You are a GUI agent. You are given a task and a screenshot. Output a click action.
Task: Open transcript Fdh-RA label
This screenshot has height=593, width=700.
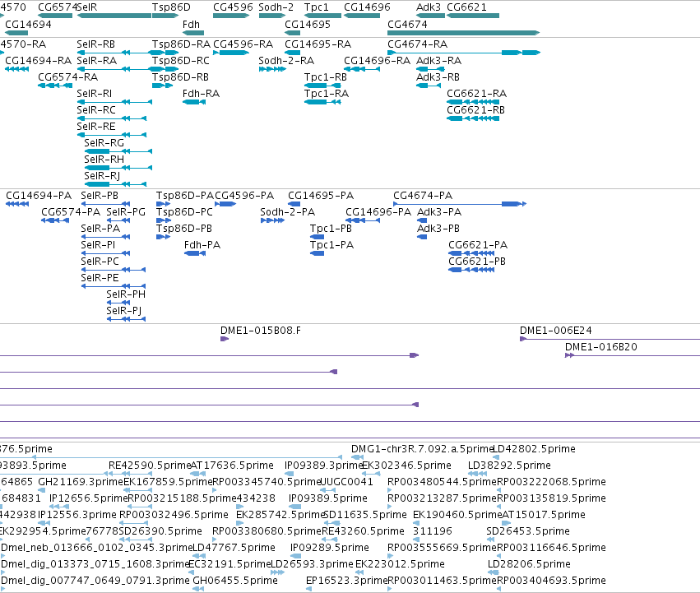point(201,94)
